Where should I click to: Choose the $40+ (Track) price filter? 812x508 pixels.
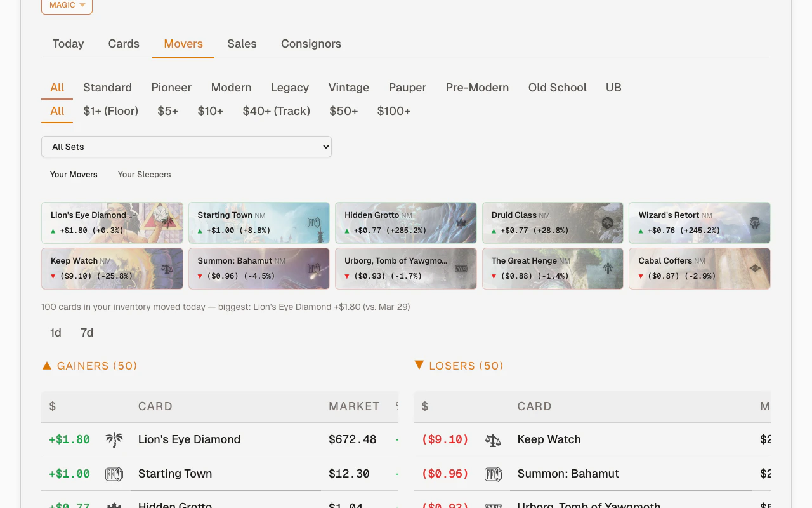pyautogui.click(x=276, y=111)
